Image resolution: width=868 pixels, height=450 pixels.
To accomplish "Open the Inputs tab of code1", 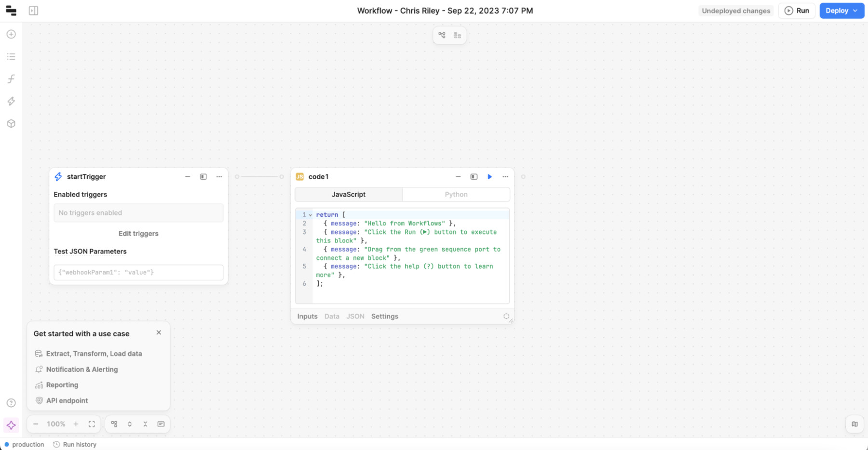I will (x=307, y=317).
